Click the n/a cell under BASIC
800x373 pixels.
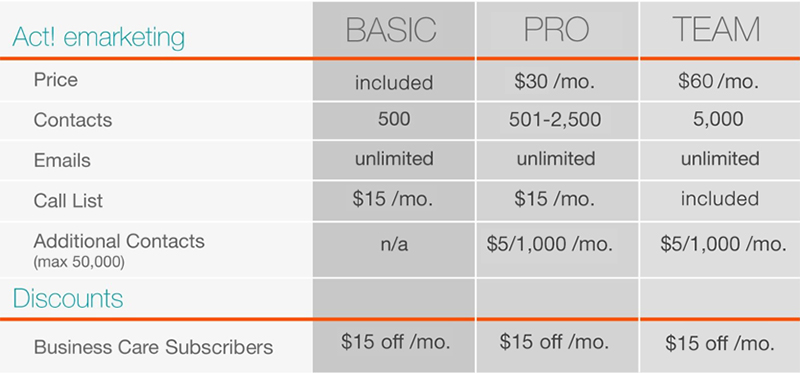click(393, 244)
